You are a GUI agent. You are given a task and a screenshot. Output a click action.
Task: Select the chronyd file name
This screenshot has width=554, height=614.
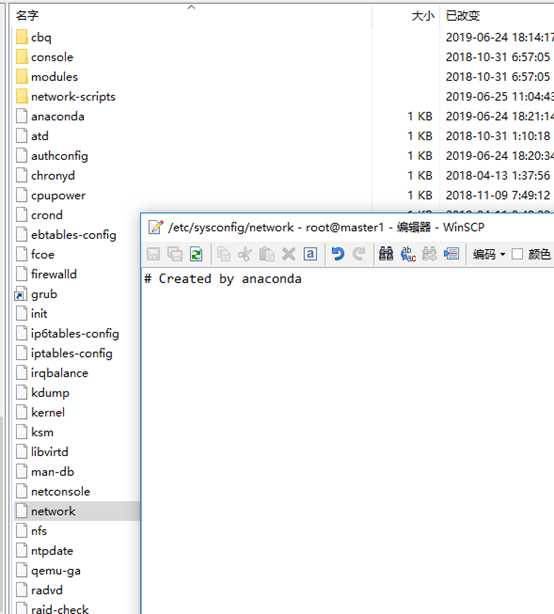point(53,176)
